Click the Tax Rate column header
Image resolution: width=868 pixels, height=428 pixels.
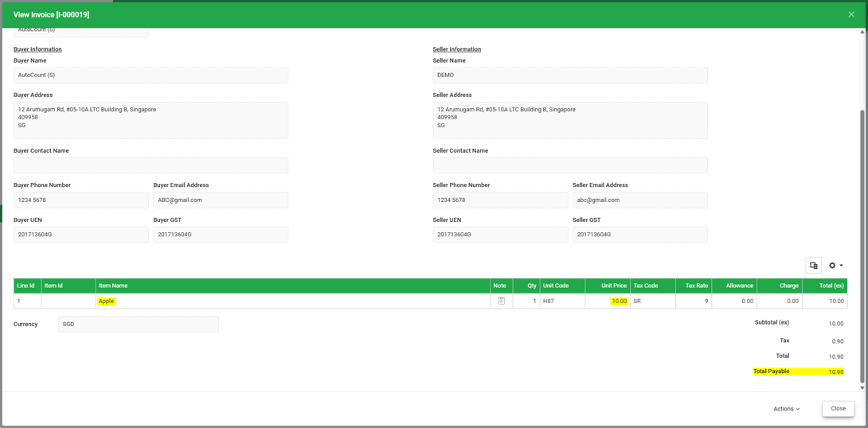(x=693, y=286)
